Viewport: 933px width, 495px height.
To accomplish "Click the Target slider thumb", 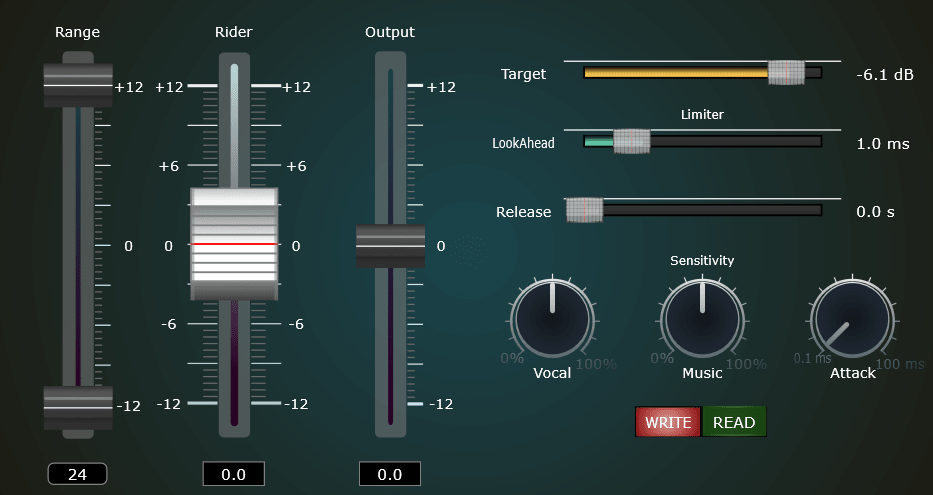I will (x=786, y=73).
